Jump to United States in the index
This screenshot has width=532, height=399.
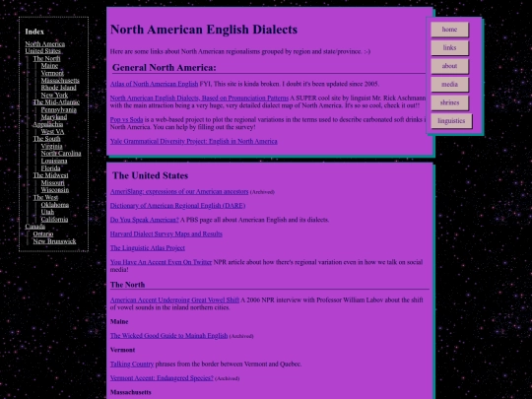42,51
